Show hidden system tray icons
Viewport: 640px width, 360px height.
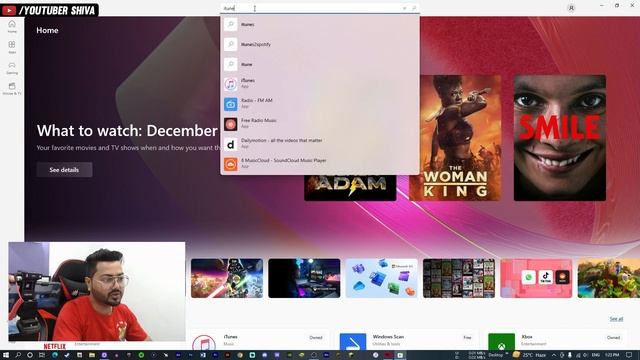point(554,355)
